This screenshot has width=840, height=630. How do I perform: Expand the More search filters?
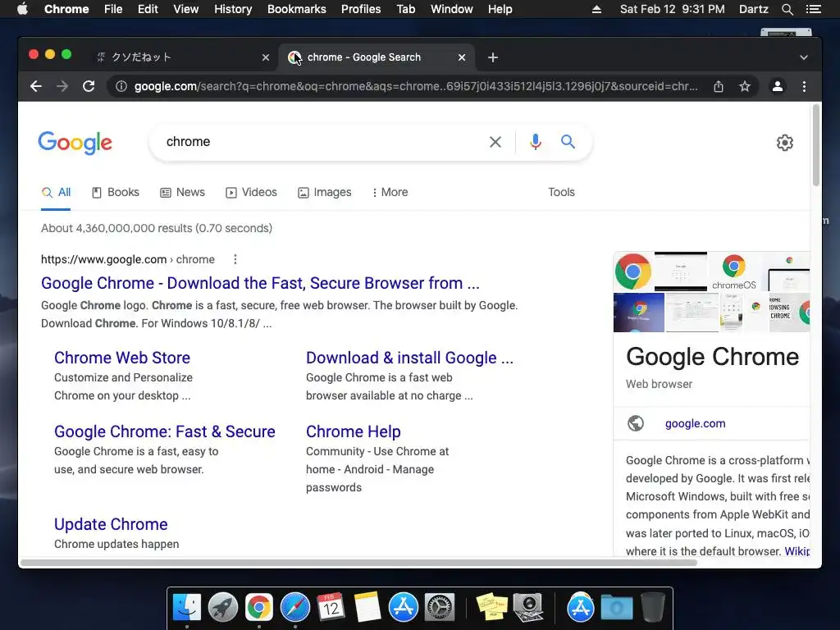[390, 192]
